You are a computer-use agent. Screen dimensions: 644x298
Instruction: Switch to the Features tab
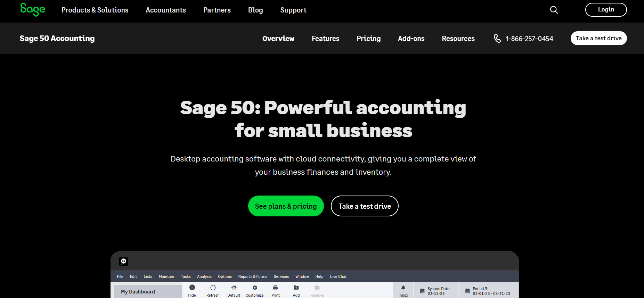(x=325, y=39)
